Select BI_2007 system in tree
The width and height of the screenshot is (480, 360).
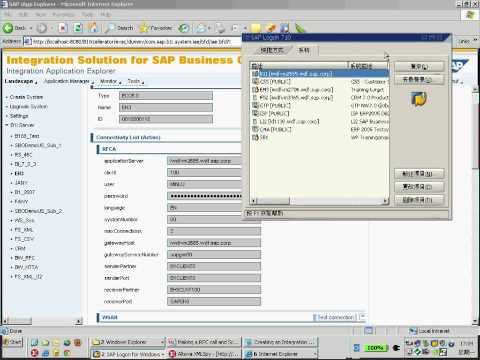click(x=25, y=192)
